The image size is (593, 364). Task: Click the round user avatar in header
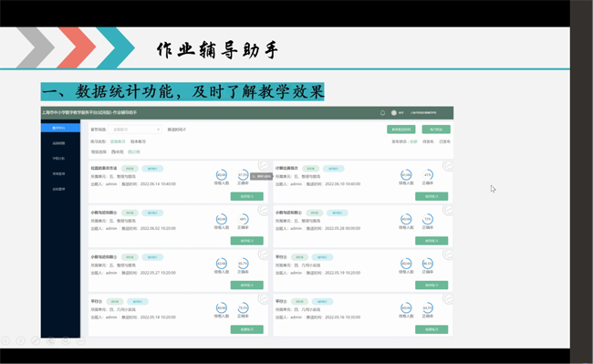[394, 112]
